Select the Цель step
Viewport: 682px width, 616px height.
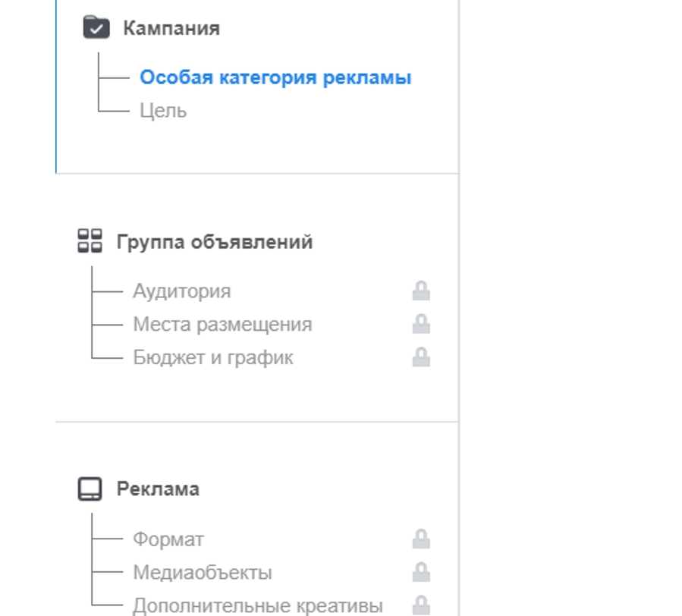pos(163,111)
